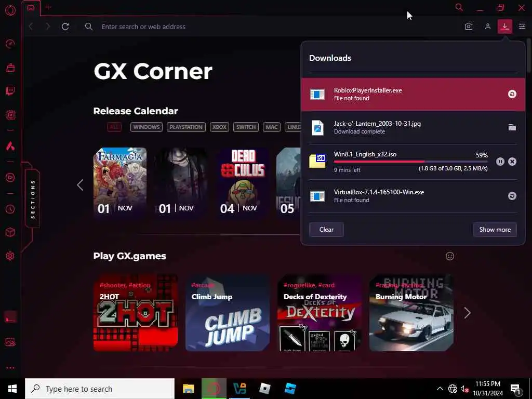
Task: Show hidden system tray icons chevron
Action: (x=440, y=389)
